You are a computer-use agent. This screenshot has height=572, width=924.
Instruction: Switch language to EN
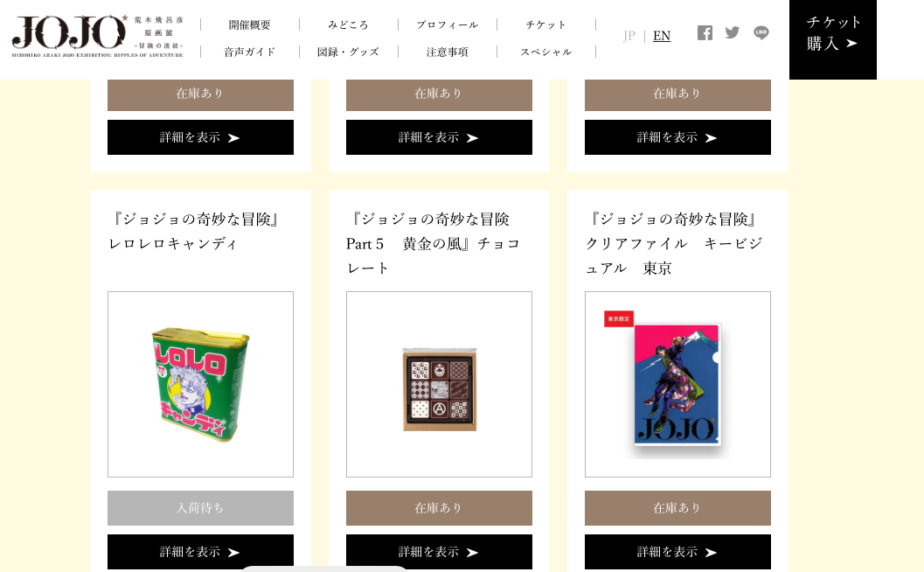(x=662, y=36)
